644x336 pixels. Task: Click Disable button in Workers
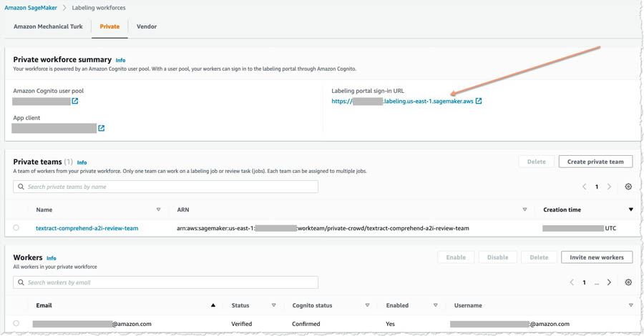coord(498,257)
